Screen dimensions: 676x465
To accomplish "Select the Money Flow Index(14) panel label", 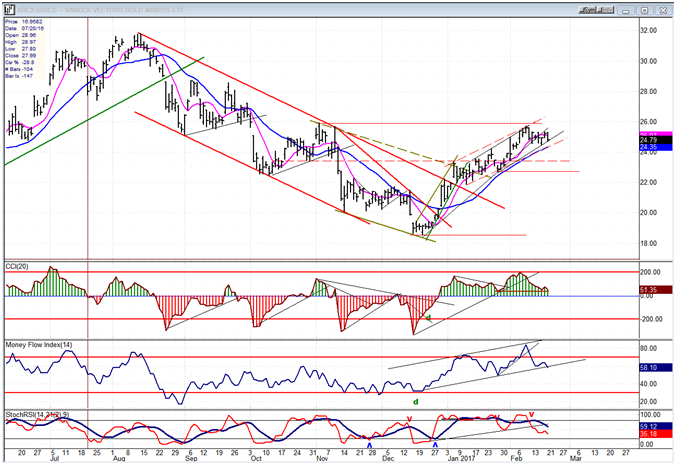I will point(39,345).
